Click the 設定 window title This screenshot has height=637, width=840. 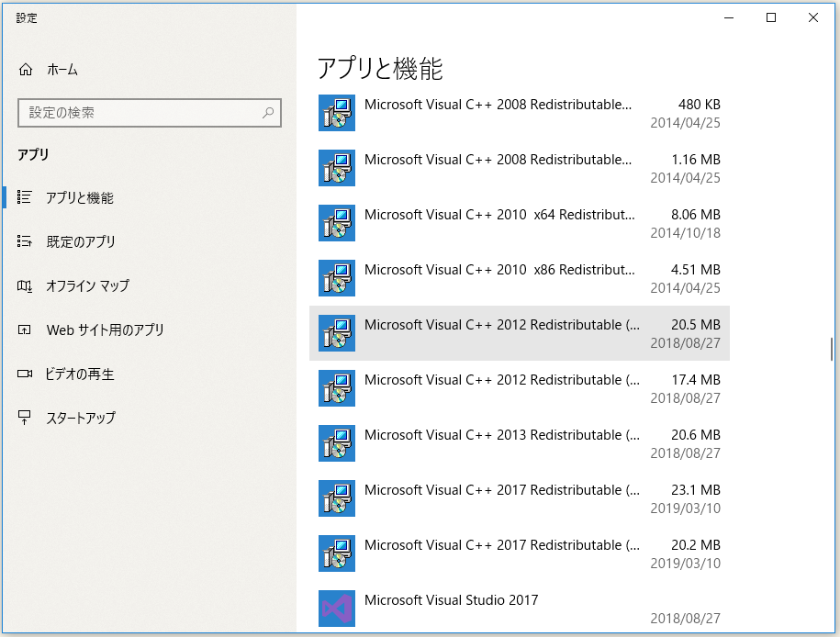[x=27, y=18]
